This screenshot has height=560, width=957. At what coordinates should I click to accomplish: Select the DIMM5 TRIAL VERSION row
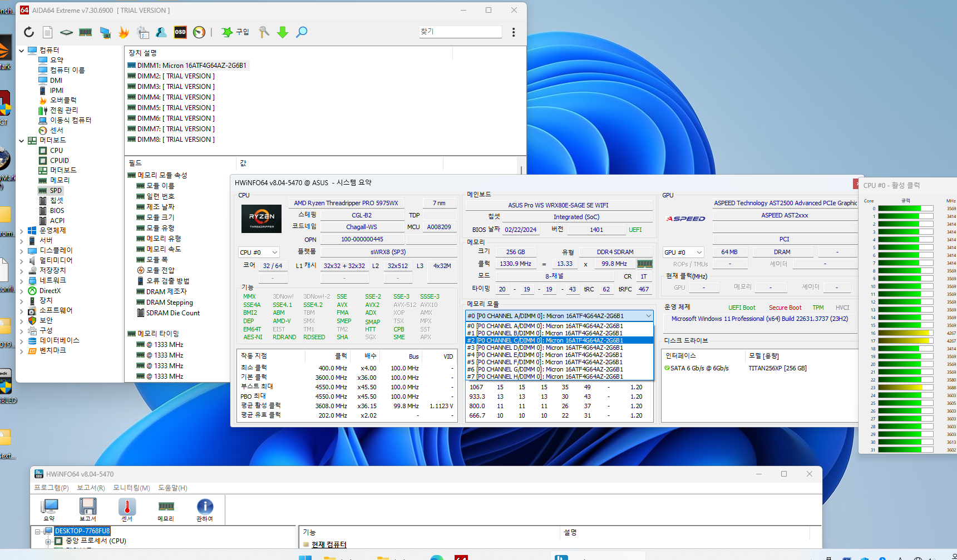click(x=171, y=108)
